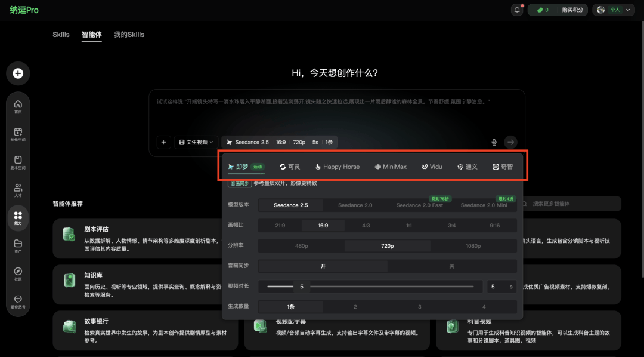Screen dimensions: 644x357
Task: Open the 智能体 tab
Action: (x=92, y=35)
